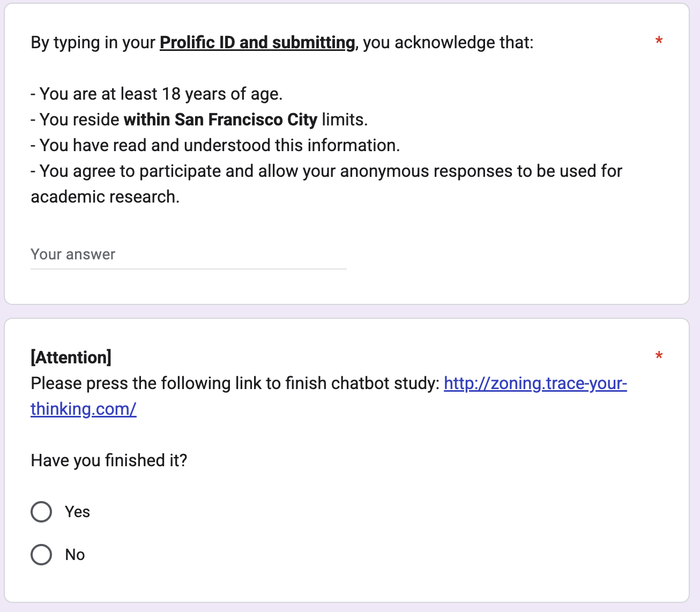This screenshot has width=700, height=612.
Task: Click the "Have you finished it?" question text
Action: (x=109, y=460)
